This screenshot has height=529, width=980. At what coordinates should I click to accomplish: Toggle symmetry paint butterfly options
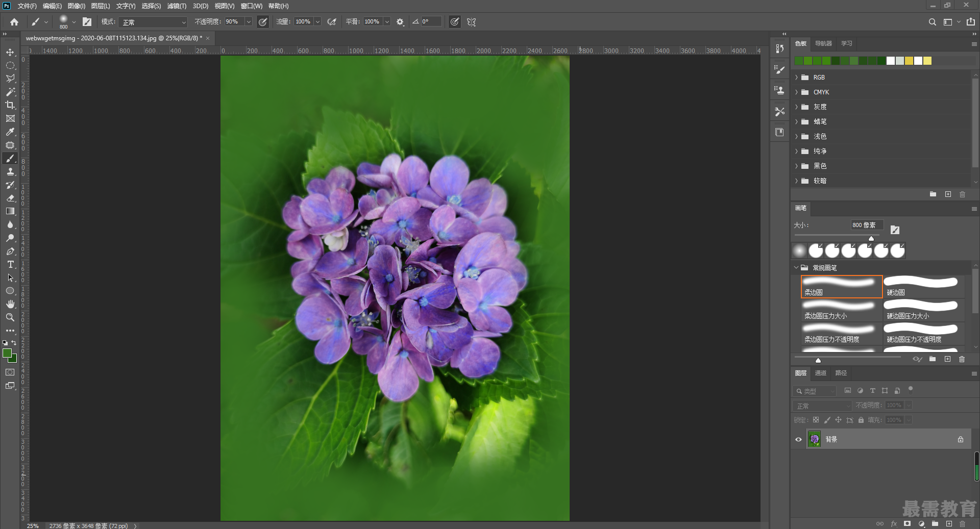472,22
